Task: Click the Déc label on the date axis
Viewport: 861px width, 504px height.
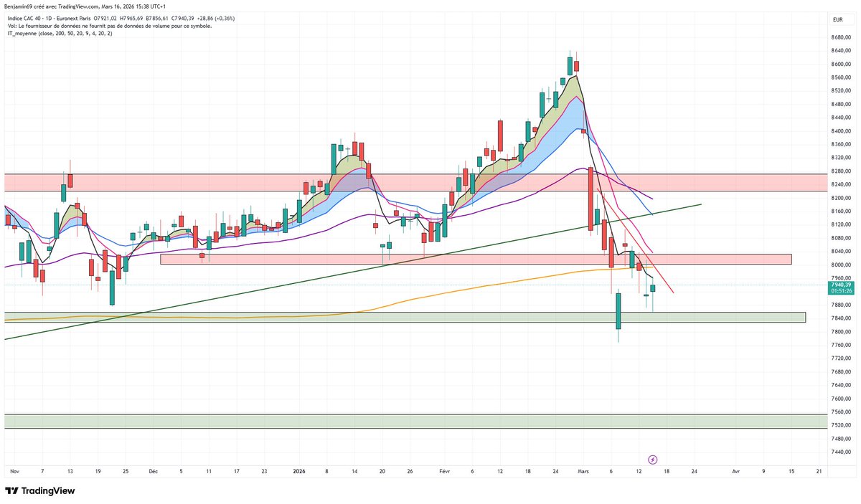Action: 154,472
